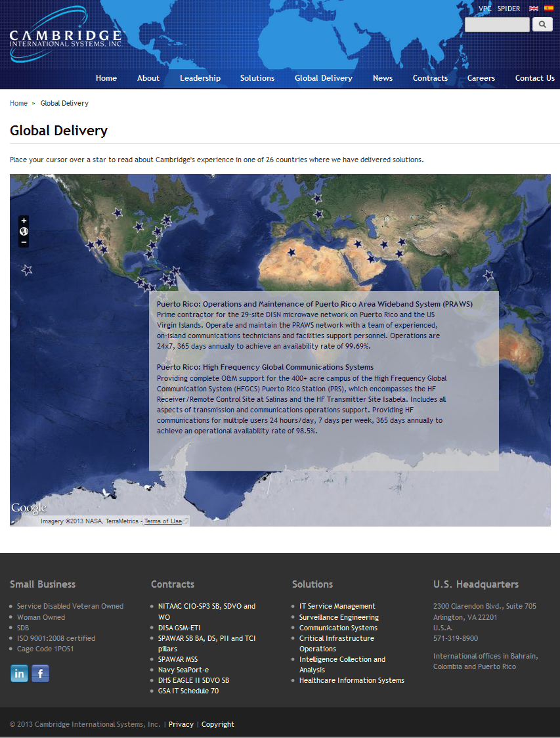The height and width of the screenshot is (738, 560).
Task: Open the LinkedIn page icon in the footer
Action: 19,674
